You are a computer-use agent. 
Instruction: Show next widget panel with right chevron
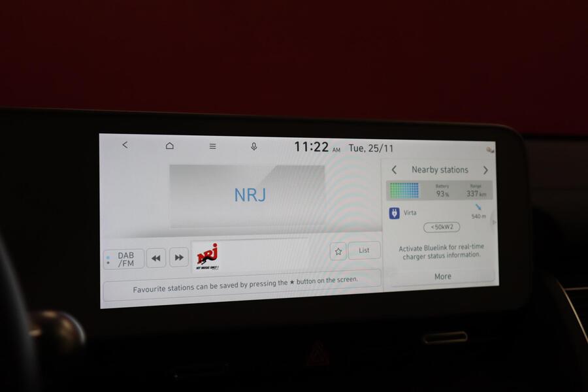click(x=485, y=170)
